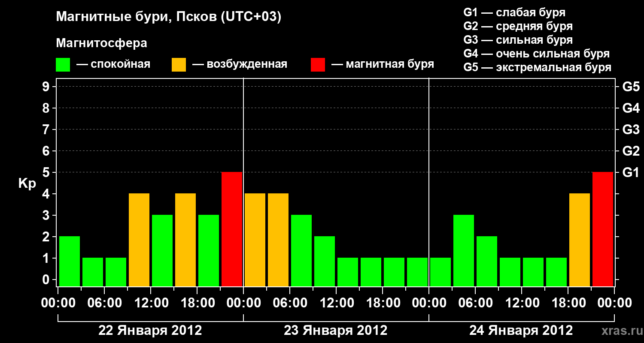The width and height of the screenshot is (644, 343).
Task: Click the title "Магнитные бури, Псков (UTC+03)"
Action: tap(168, 17)
